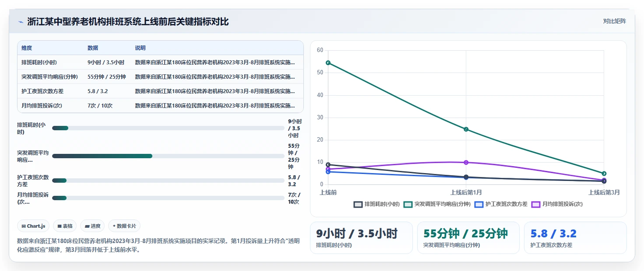
Task: Hide 月均排班投诉(次) legend series
Action: pyautogui.click(x=557, y=204)
